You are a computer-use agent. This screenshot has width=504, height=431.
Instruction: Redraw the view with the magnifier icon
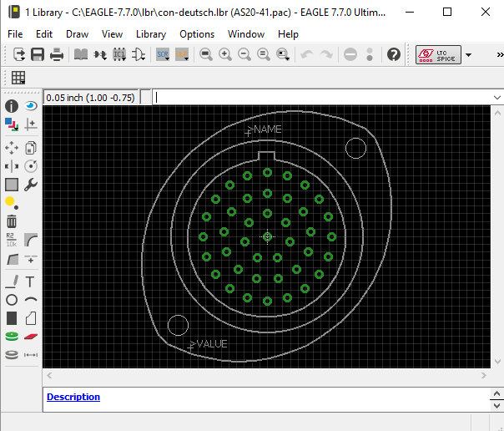[x=264, y=54]
